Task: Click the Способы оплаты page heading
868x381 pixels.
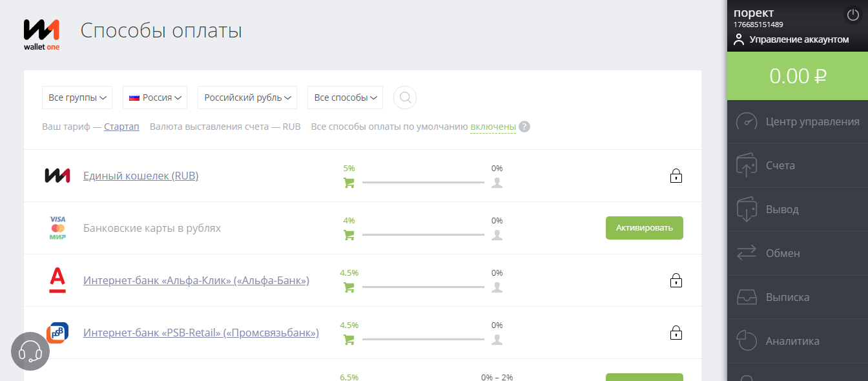Action: click(x=161, y=30)
